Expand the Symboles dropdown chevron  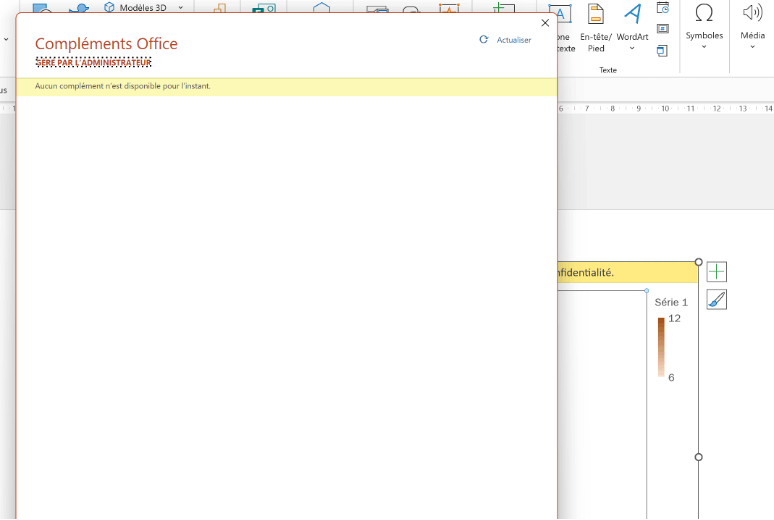tap(704, 47)
